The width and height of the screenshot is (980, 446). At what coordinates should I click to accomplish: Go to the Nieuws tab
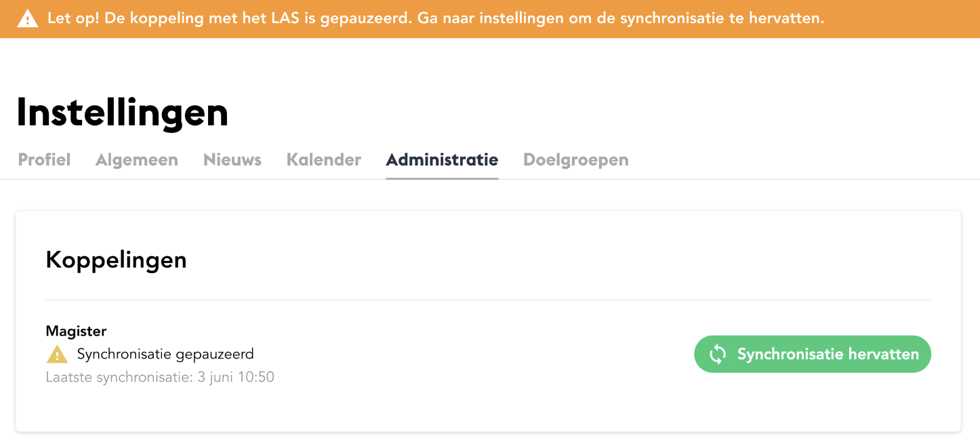tap(232, 160)
